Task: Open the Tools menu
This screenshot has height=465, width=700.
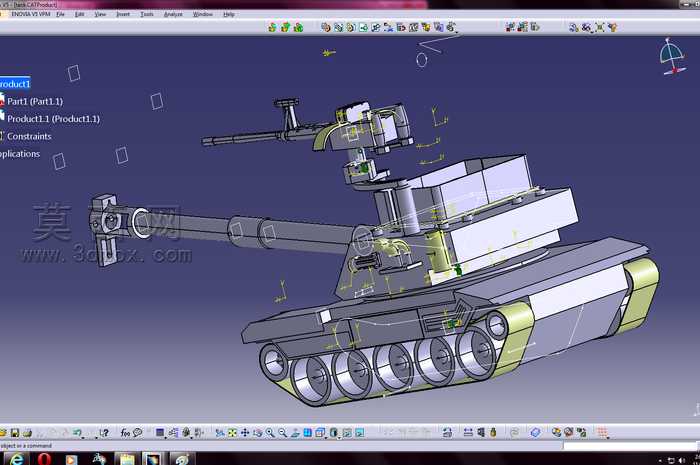Action: pyautogui.click(x=146, y=14)
